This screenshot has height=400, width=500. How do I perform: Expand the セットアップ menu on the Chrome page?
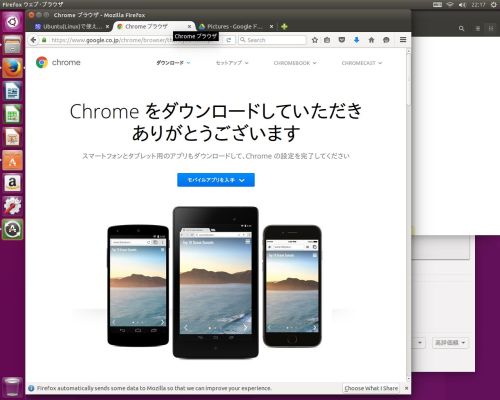tap(232, 63)
